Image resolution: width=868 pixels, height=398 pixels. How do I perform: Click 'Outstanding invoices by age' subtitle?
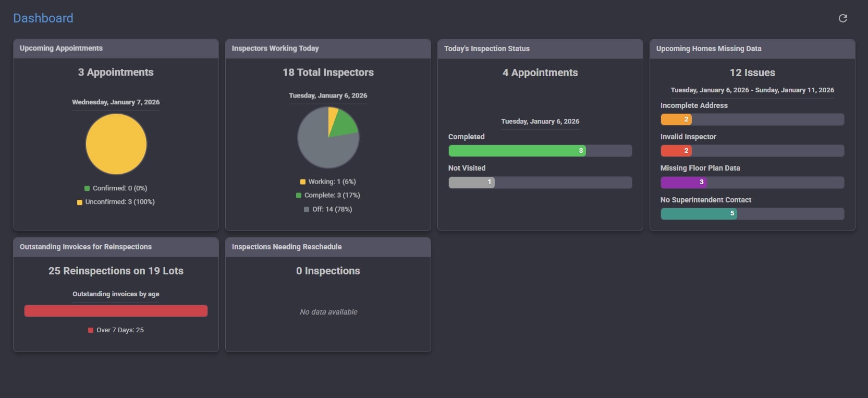(116, 294)
